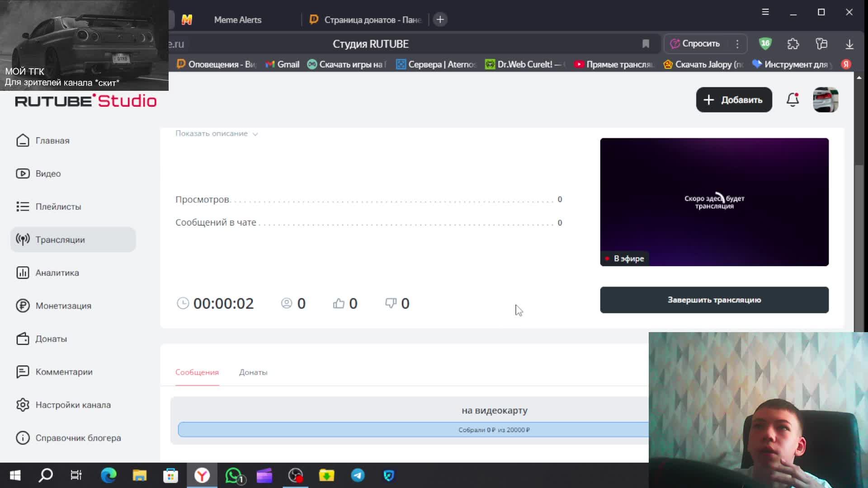Open the browser hamburger menu
Screen dimensions: 868x488
(765, 12)
